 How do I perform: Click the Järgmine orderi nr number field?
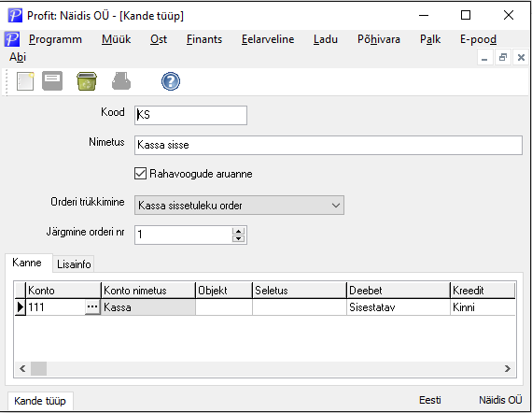pos(184,235)
